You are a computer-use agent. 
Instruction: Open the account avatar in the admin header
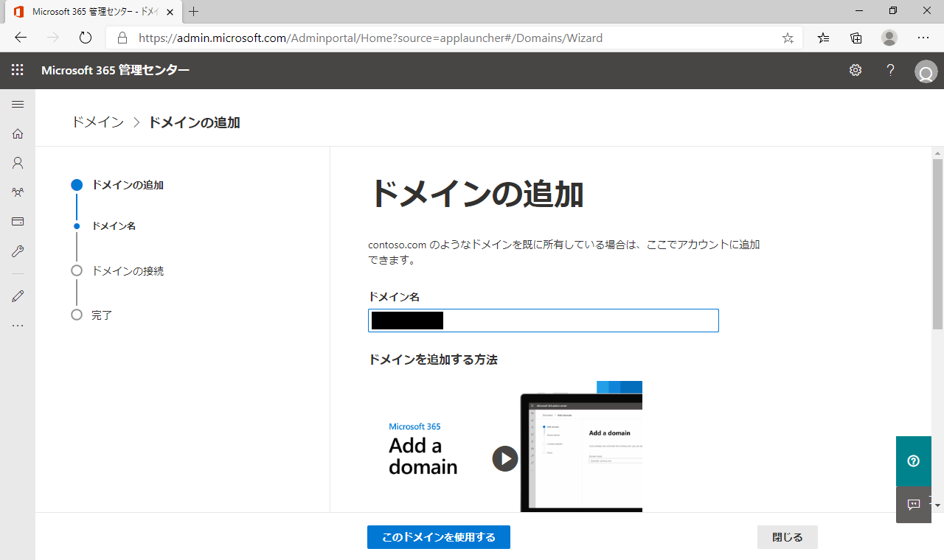tap(926, 71)
